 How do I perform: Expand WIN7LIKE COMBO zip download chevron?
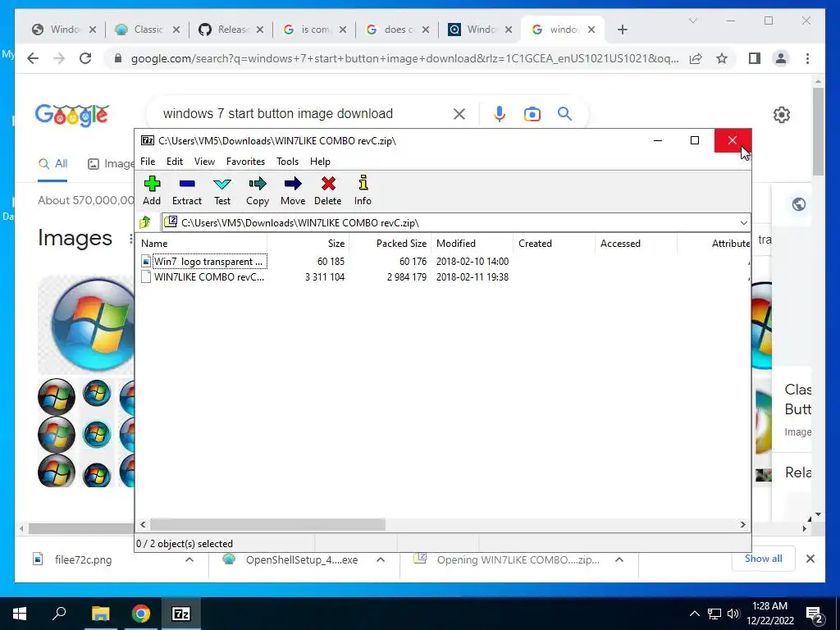pos(619,559)
